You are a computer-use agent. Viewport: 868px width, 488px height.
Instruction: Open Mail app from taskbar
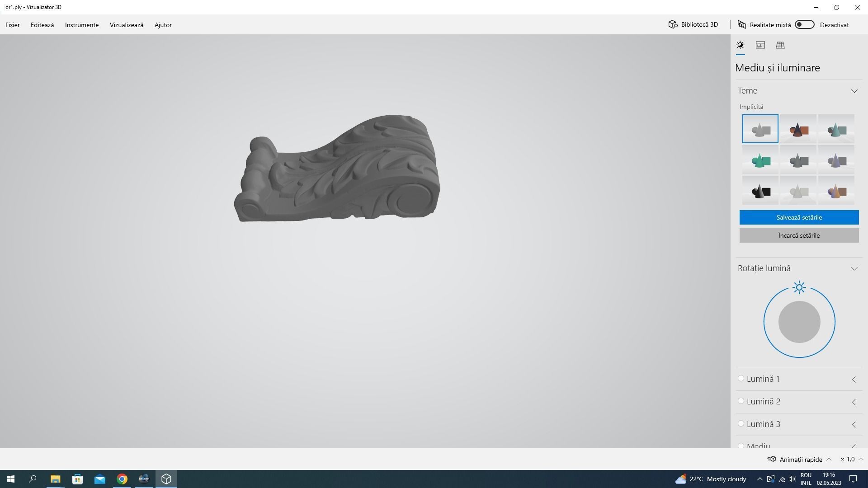pos(100,479)
